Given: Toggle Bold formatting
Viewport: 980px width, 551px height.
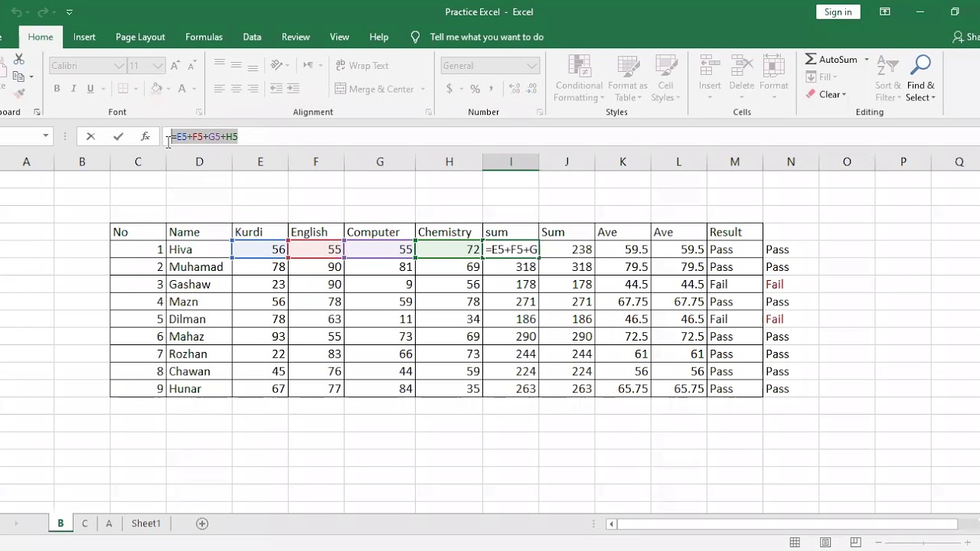Looking at the screenshot, I should [x=57, y=89].
